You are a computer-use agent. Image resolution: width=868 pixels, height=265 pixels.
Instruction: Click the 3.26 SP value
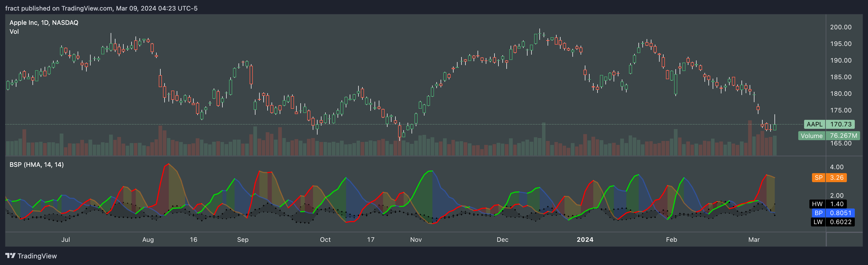point(836,177)
